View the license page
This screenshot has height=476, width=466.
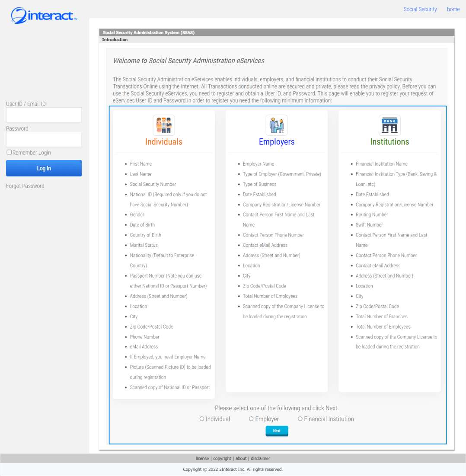[x=202, y=458]
